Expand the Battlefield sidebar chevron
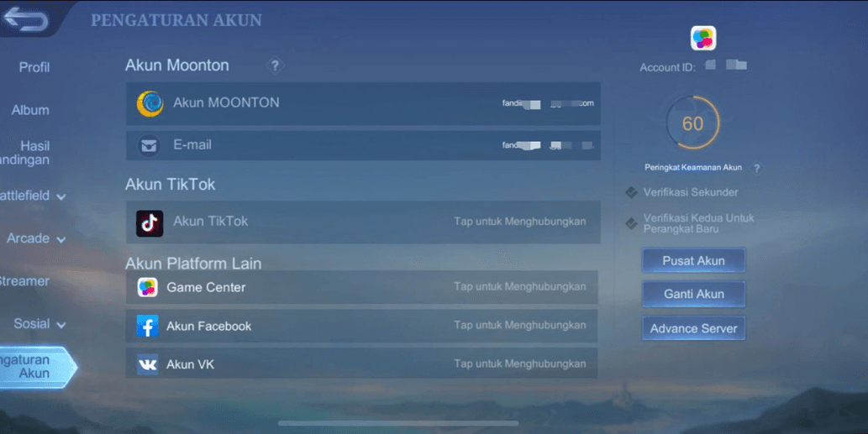Viewport: 868px width, 434px height. click(x=60, y=196)
